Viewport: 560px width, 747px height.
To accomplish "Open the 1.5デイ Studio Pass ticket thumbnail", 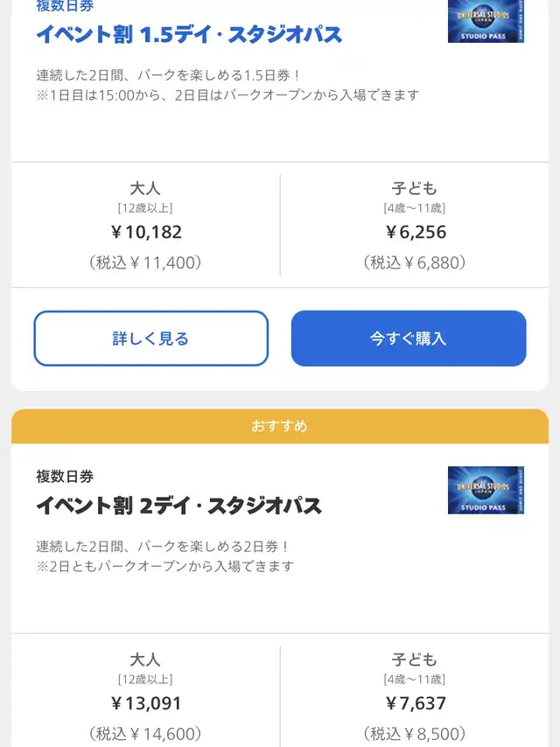I will tap(486, 22).
